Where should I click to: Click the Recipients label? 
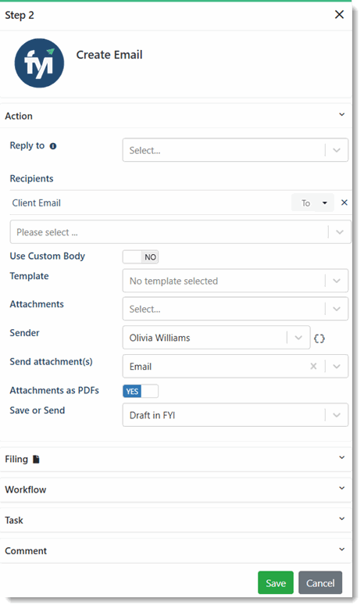[x=31, y=179]
